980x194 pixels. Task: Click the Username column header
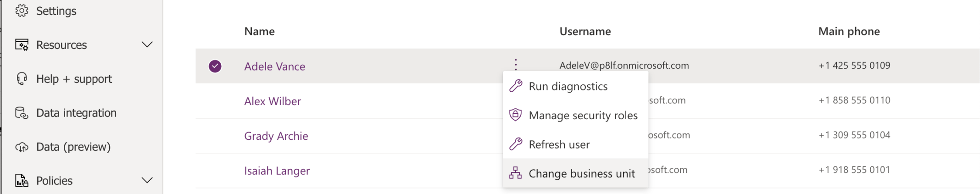(x=585, y=31)
